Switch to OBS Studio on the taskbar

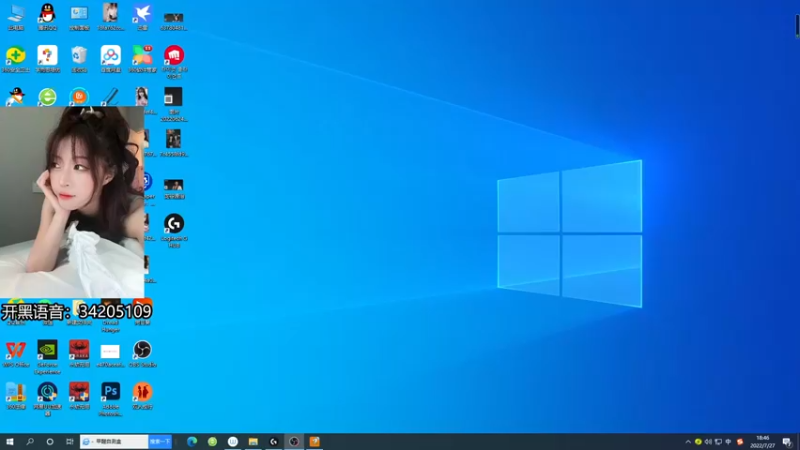tap(294, 442)
